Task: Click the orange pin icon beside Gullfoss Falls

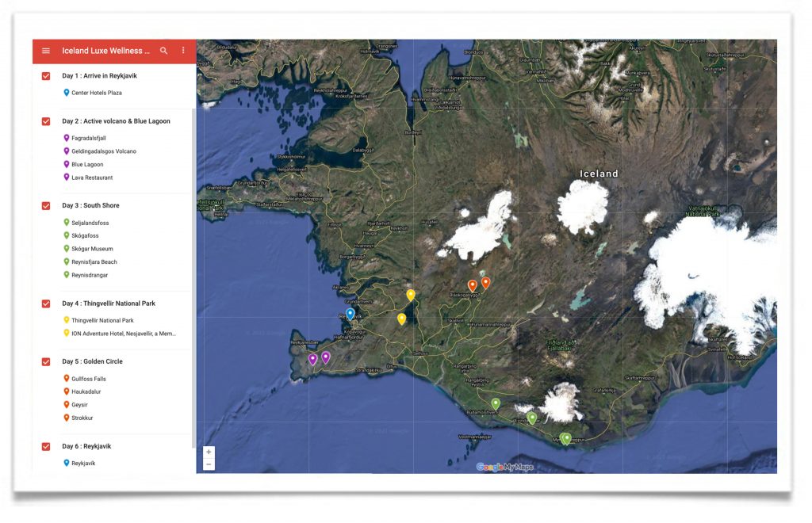Action: point(67,379)
